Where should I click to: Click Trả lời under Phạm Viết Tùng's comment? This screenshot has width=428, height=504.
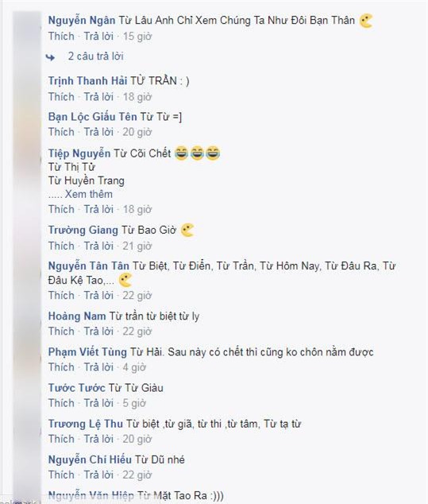point(98,367)
